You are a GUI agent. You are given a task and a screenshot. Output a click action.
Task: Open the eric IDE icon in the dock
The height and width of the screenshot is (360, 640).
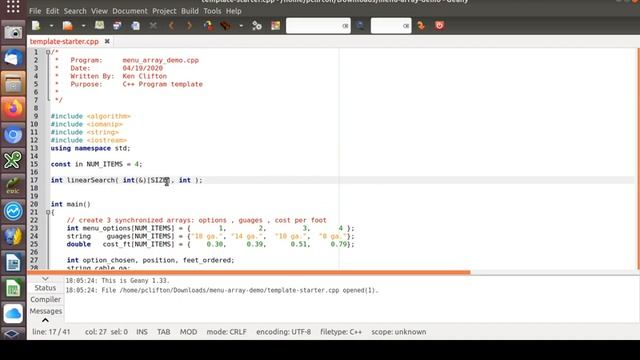(x=13, y=186)
